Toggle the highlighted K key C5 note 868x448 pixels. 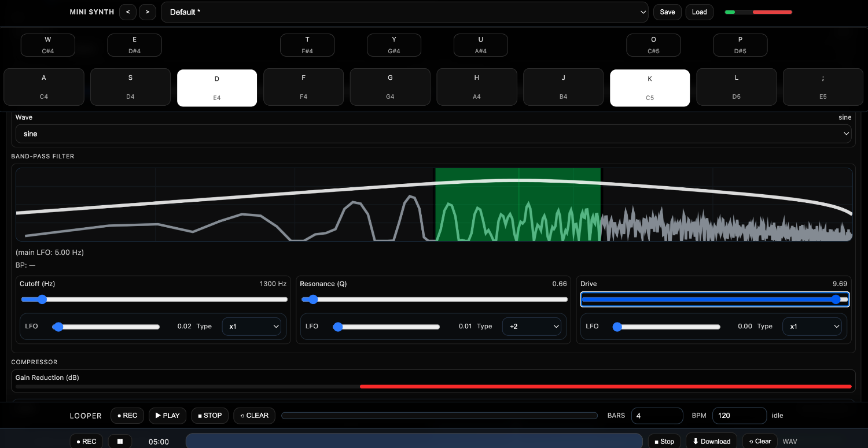(650, 88)
